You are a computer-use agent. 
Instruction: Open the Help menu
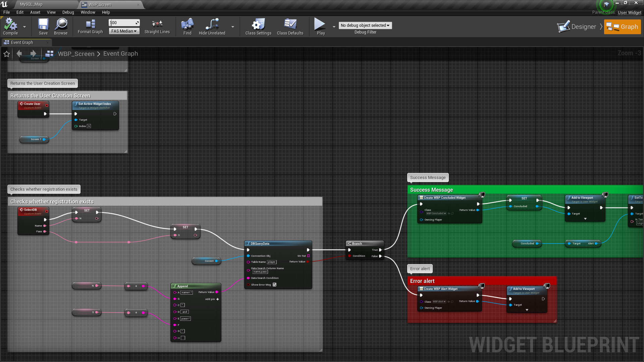[106, 12]
